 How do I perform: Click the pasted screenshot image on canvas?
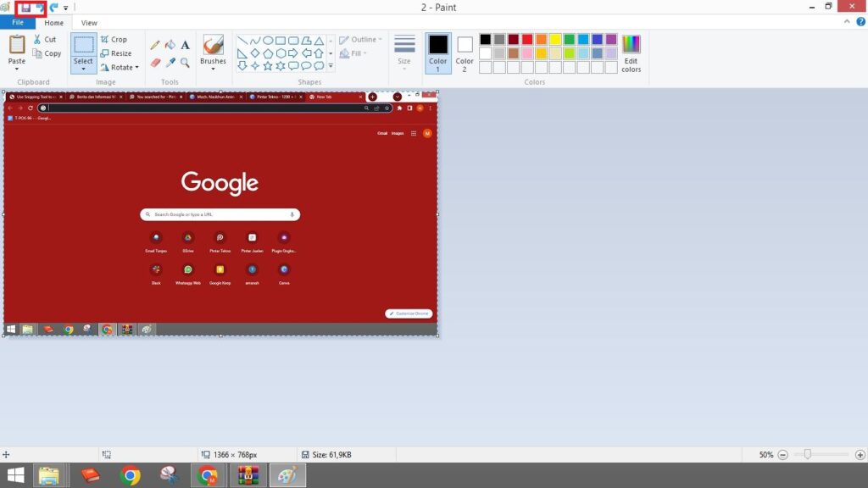tap(220, 214)
